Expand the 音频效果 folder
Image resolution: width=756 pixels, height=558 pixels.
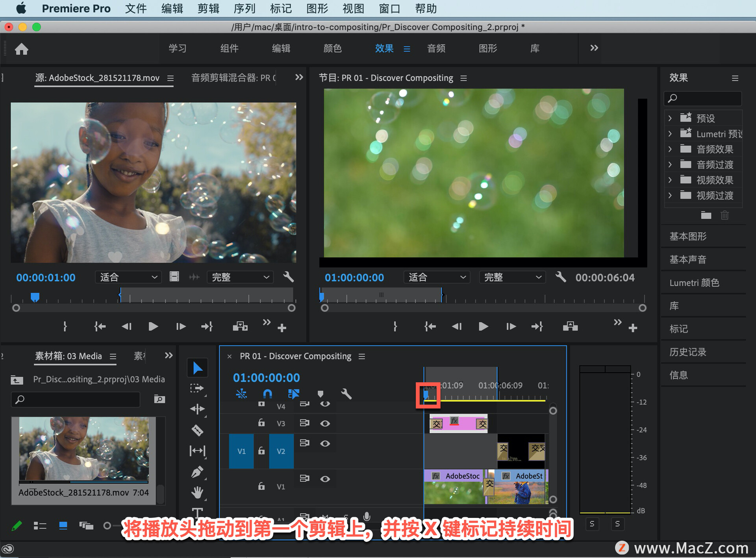coord(670,149)
